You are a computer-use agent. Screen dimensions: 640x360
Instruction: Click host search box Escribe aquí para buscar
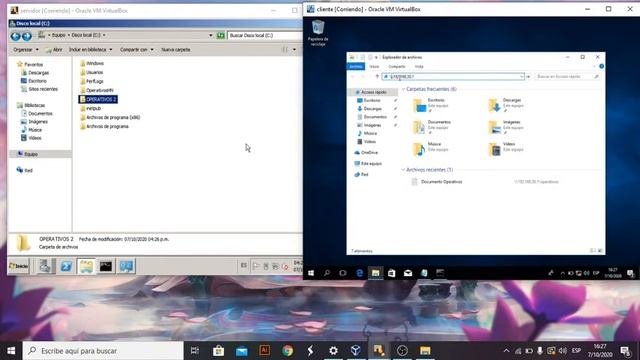(103, 351)
